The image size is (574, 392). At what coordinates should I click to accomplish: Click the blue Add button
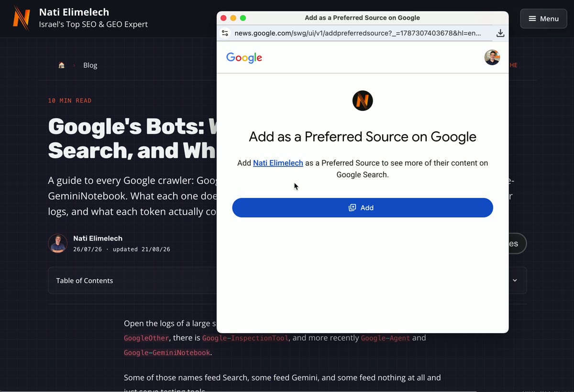point(363,207)
